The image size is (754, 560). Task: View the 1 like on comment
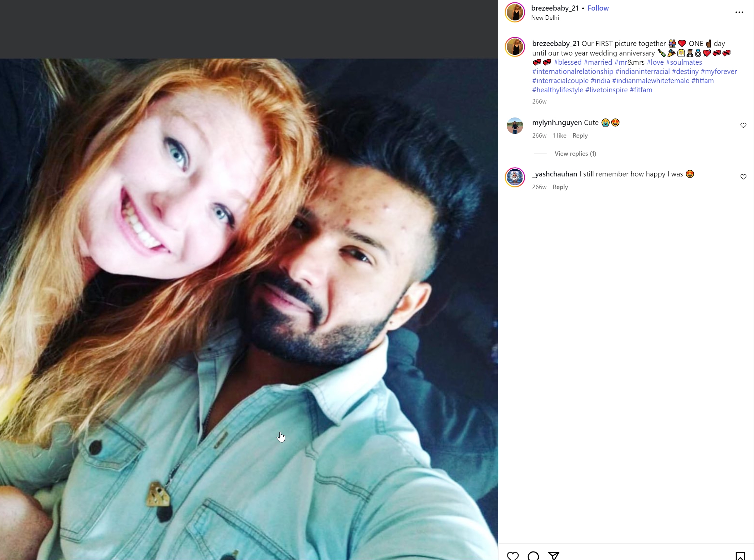(x=559, y=136)
